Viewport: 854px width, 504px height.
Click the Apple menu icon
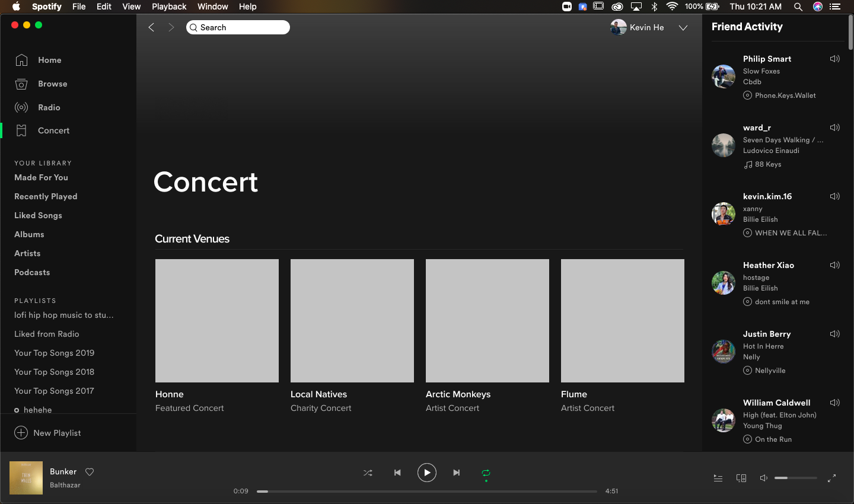pyautogui.click(x=16, y=7)
